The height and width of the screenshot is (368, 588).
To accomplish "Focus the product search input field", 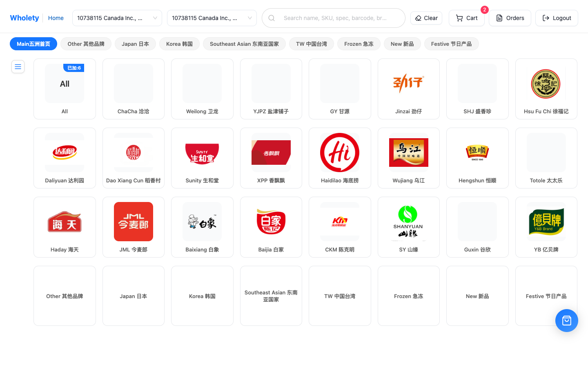I will [336, 18].
